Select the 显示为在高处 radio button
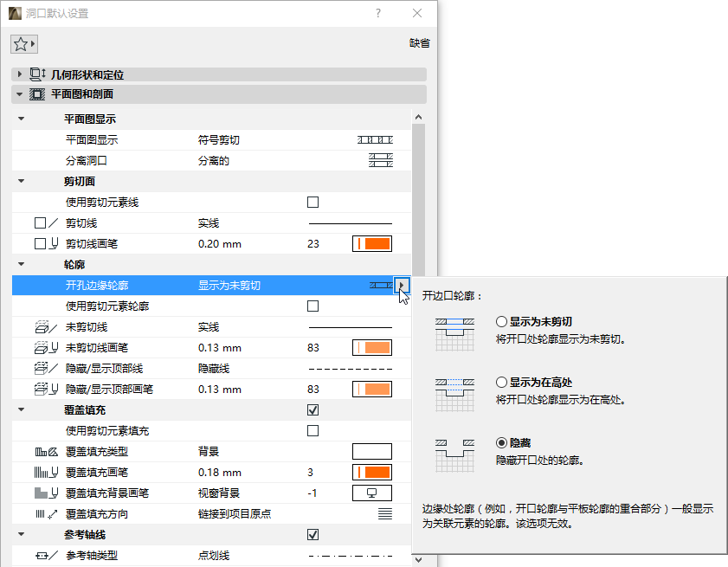The height and width of the screenshot is (567, 728). tap(501, 382)
